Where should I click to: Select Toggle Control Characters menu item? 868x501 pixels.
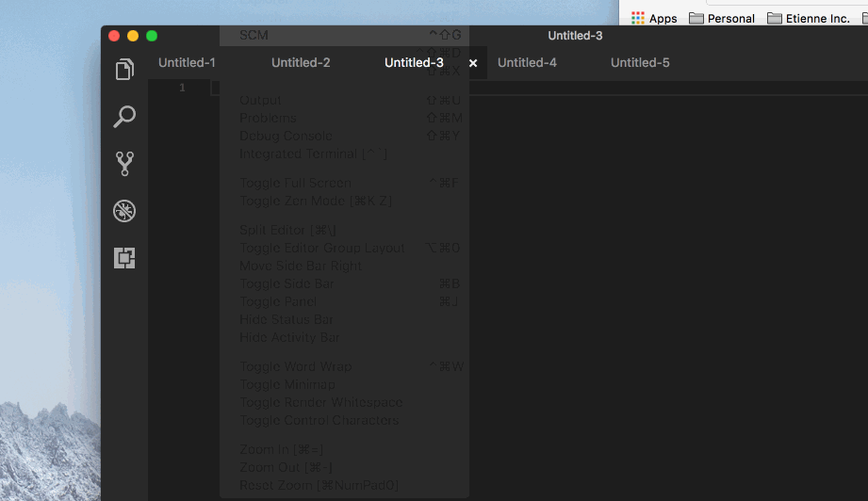[344, 420]
